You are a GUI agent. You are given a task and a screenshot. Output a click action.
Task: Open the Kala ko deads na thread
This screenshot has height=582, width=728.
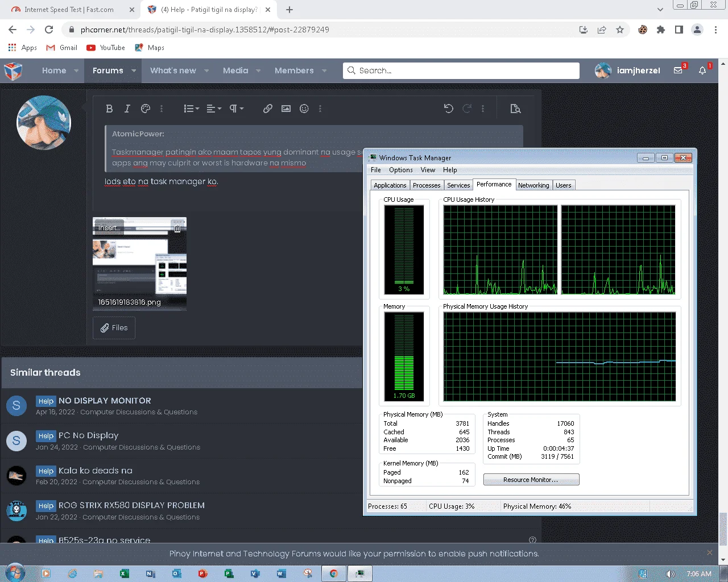tap(96, 471)
